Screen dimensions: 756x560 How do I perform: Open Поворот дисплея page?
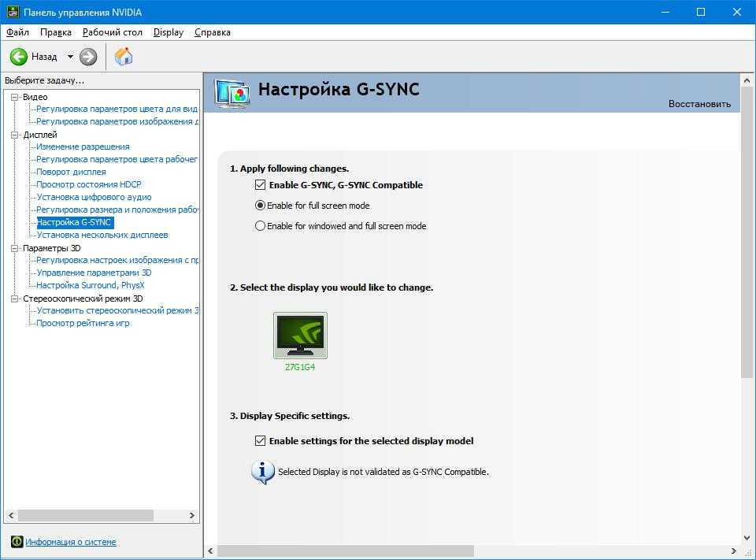[72, 172]
